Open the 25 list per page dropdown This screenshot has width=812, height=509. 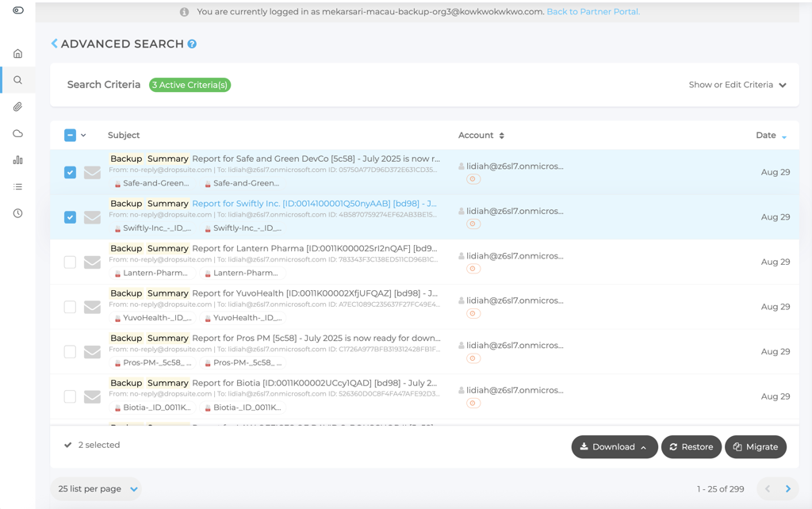(98, 489)
